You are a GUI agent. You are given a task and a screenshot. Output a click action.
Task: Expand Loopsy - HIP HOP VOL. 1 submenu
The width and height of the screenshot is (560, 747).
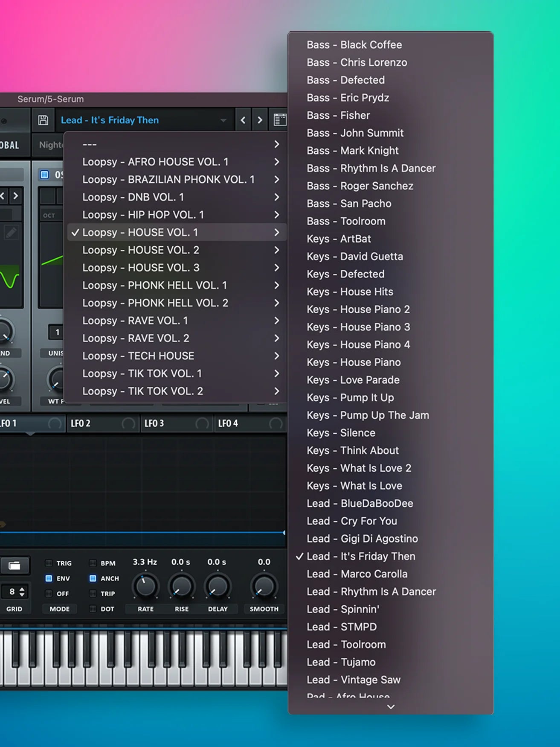(x=277, y=215)
